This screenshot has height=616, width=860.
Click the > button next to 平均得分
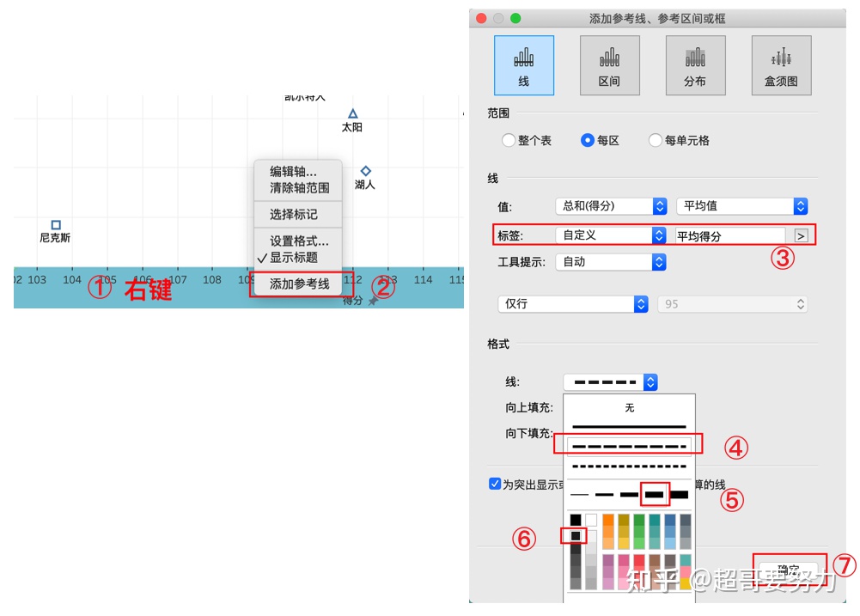pos(801,236)
